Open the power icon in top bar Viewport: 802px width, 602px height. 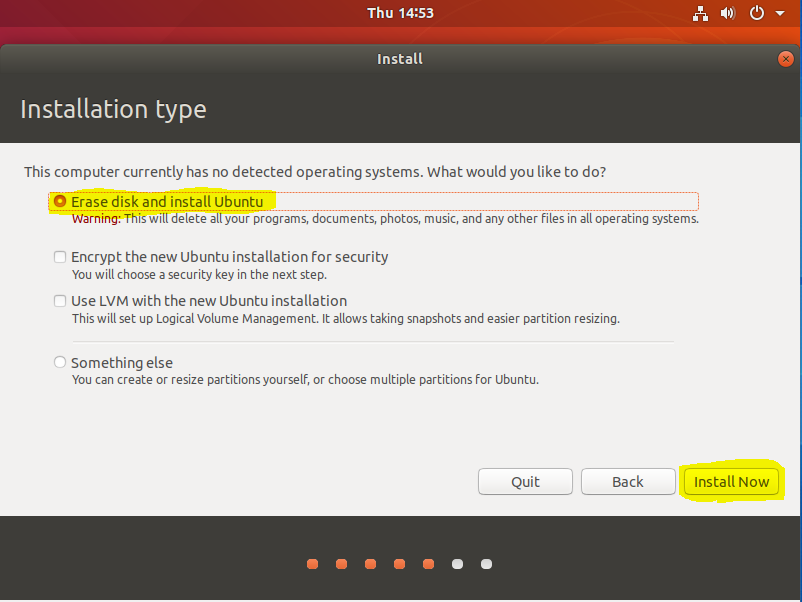coord(756,13)
